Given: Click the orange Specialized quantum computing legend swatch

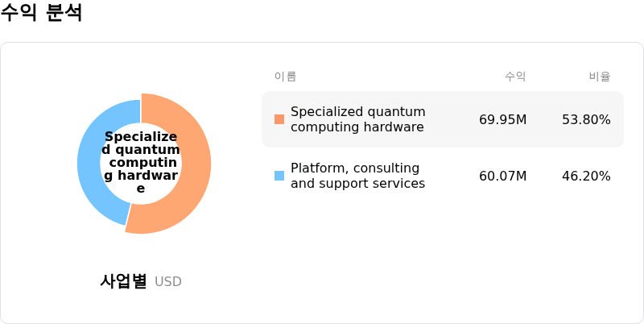Looking at the screenshot, I should click(279, 119).
